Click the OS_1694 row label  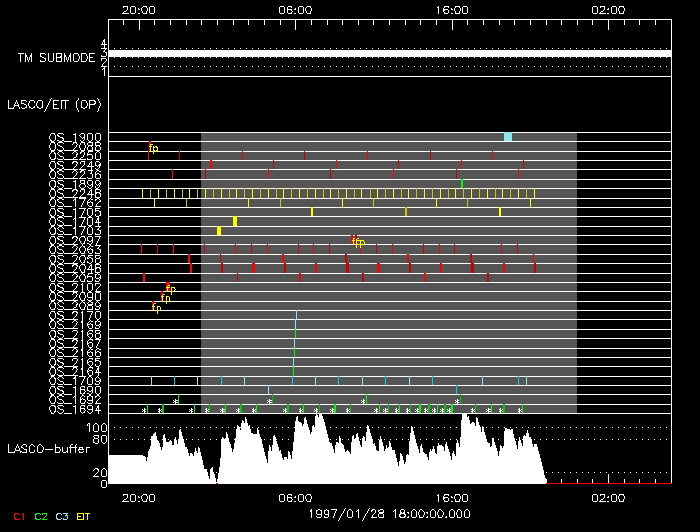click(x=74, y=409)
